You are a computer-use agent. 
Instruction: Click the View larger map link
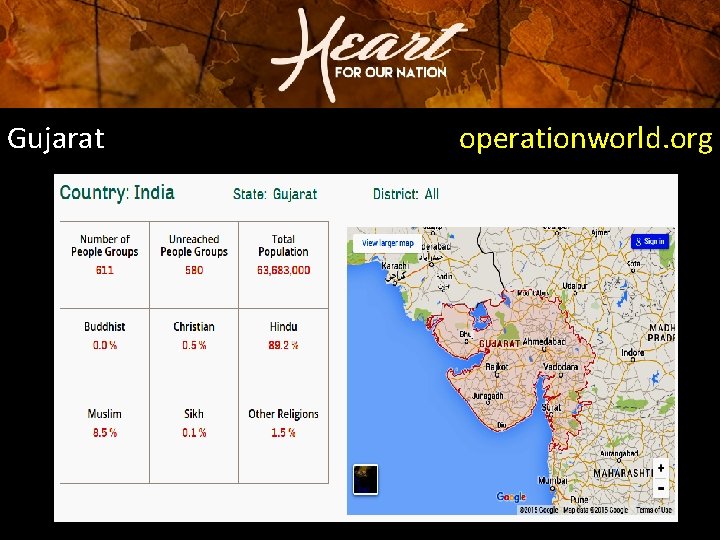coord(387,243)
